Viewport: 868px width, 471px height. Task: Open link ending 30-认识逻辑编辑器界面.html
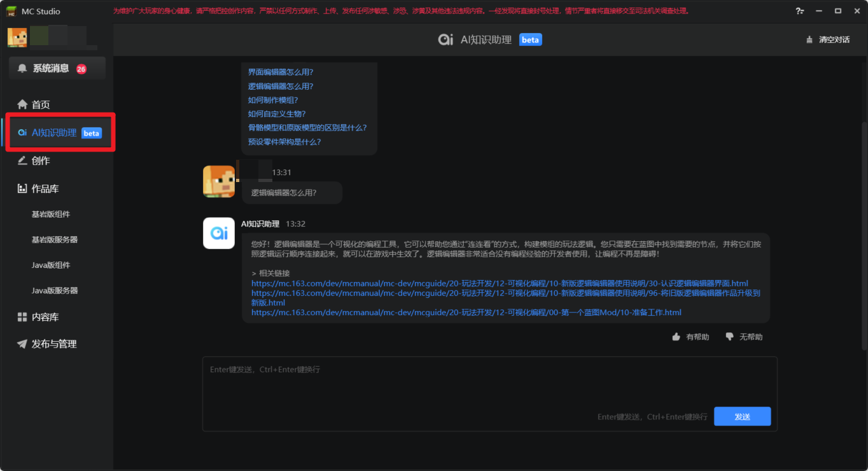click(x=500, y=284)
